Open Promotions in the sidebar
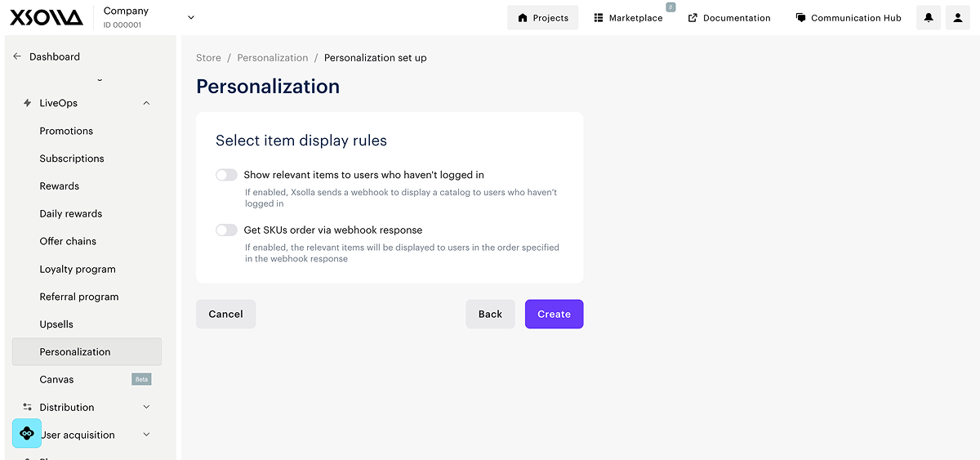 (66, 131)
